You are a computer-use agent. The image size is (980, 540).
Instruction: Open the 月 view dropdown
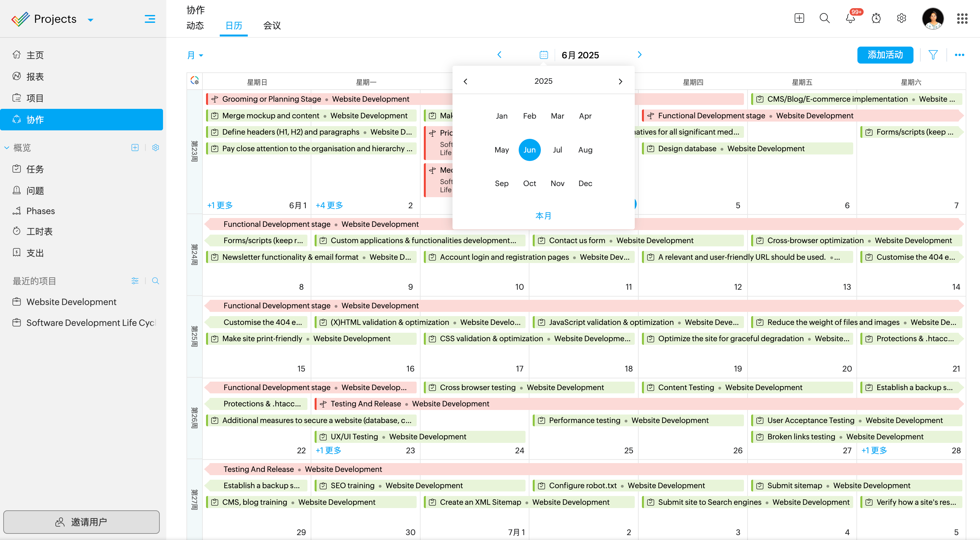195,55
